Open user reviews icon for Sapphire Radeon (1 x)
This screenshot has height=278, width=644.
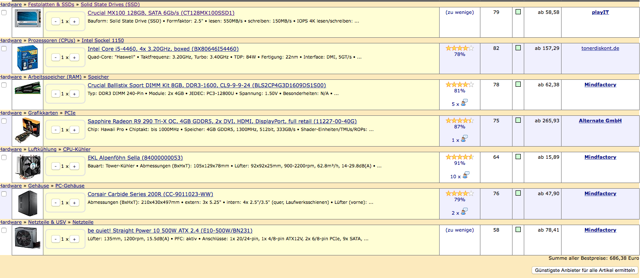click(x=465, y=139)
